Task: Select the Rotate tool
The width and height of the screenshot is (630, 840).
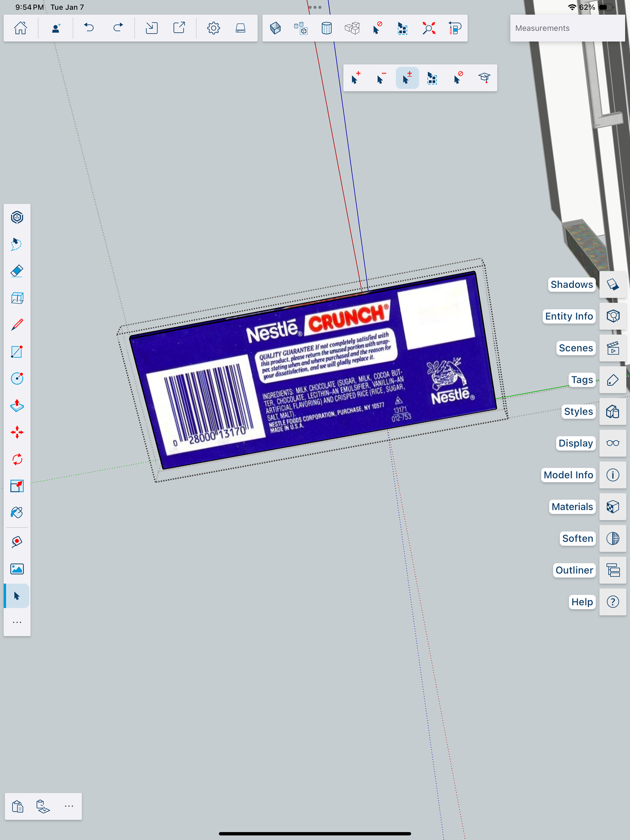Action: 17,459
